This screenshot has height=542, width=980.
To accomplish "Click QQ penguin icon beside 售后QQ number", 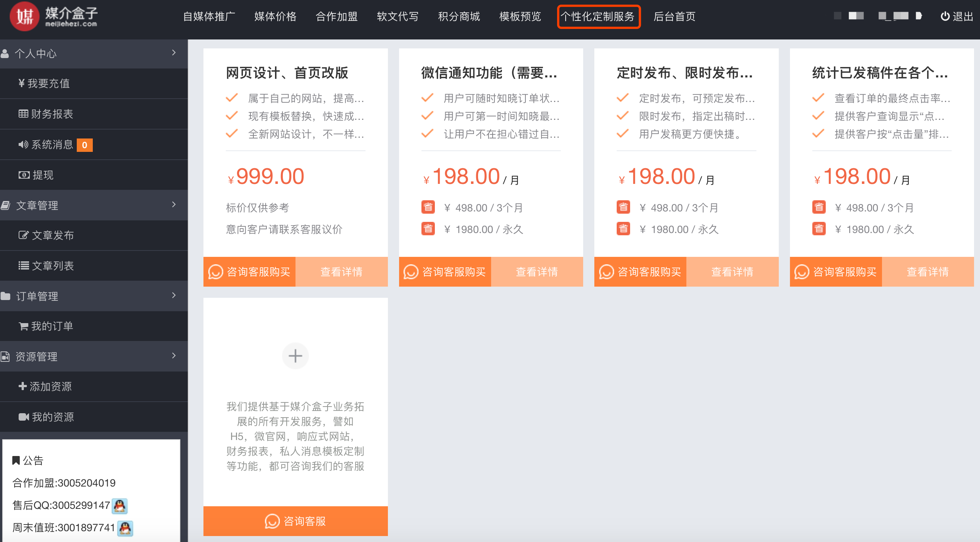I will pos(120,506).
